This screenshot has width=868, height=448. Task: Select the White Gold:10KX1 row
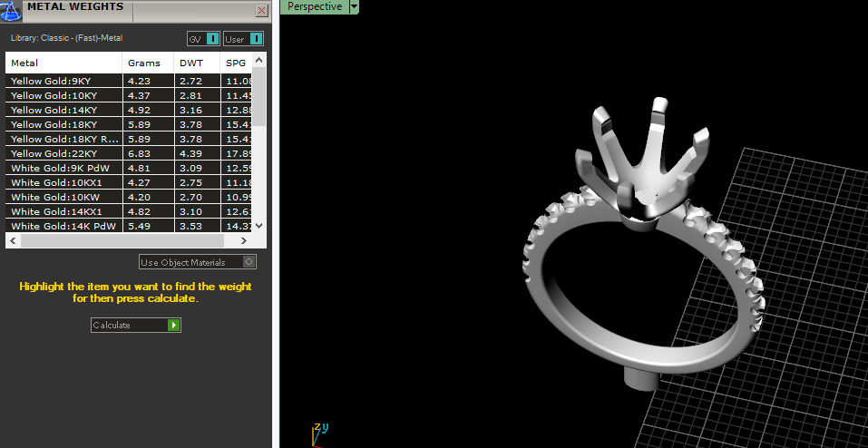coord(129,182)
